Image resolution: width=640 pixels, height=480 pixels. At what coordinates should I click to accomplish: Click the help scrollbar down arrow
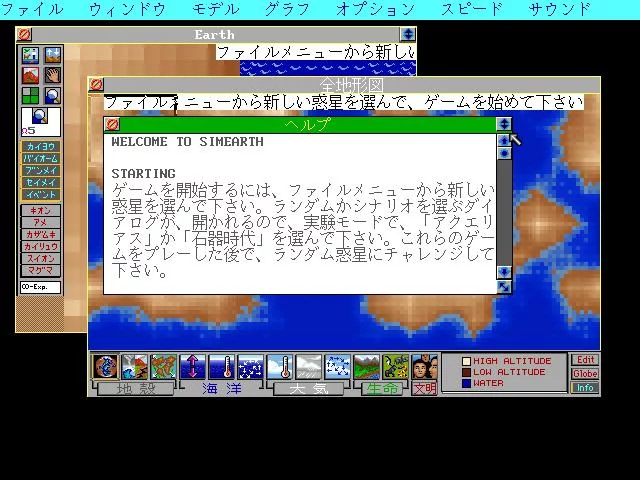[504, 272]
